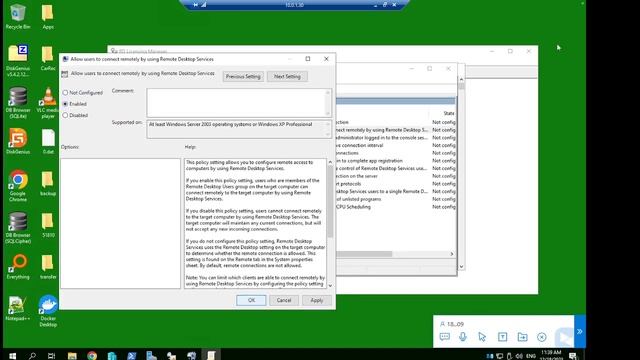Screen dimensions: 640x360
Task: Click the State column header in policy list
Action: pos(449,113)
